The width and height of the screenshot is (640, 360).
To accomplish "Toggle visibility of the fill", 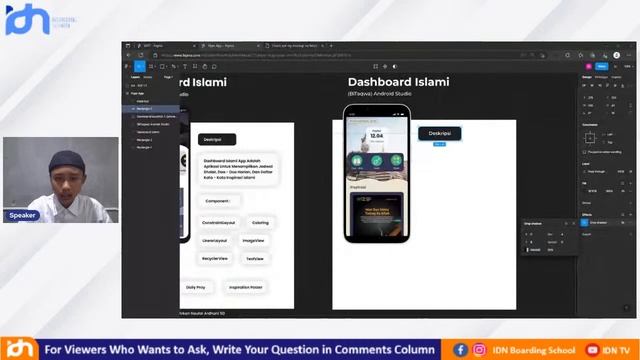I will pos(623,191).
